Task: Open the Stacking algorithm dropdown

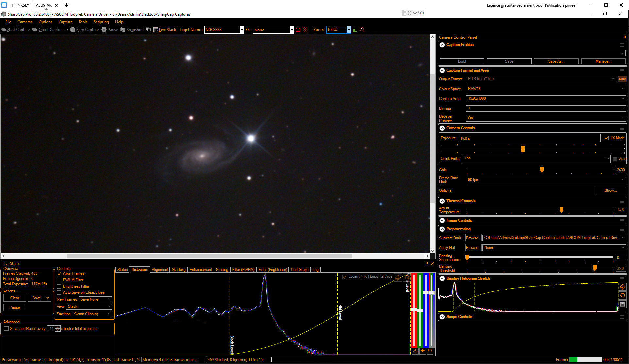Action: tap(92, 314)
